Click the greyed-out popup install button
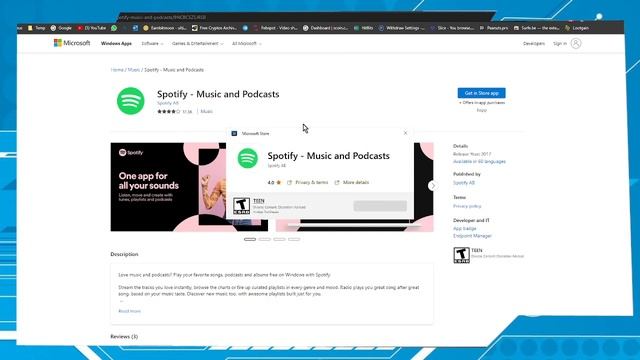This screenshot has width=640, height=360. coord(380,206)
